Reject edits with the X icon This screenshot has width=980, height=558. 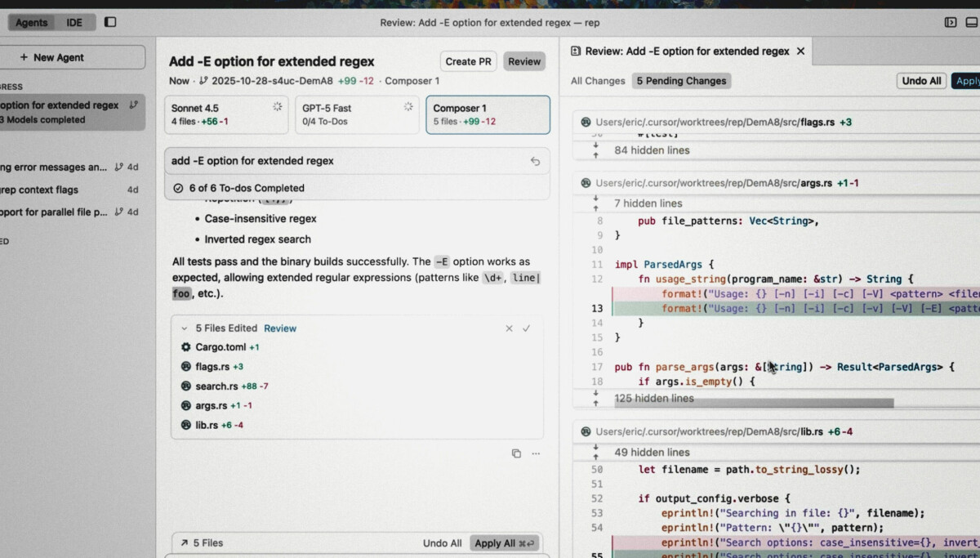509,328
